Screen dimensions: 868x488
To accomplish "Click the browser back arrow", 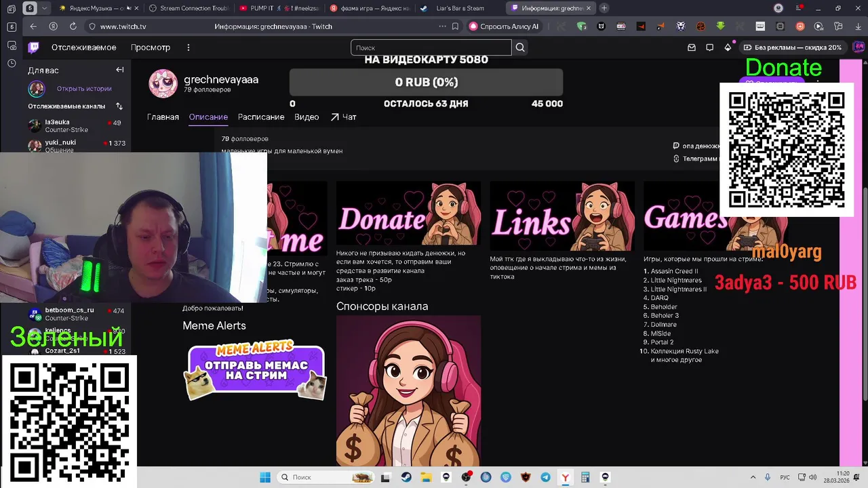I will pyautogui.click(x=33, y=26).
